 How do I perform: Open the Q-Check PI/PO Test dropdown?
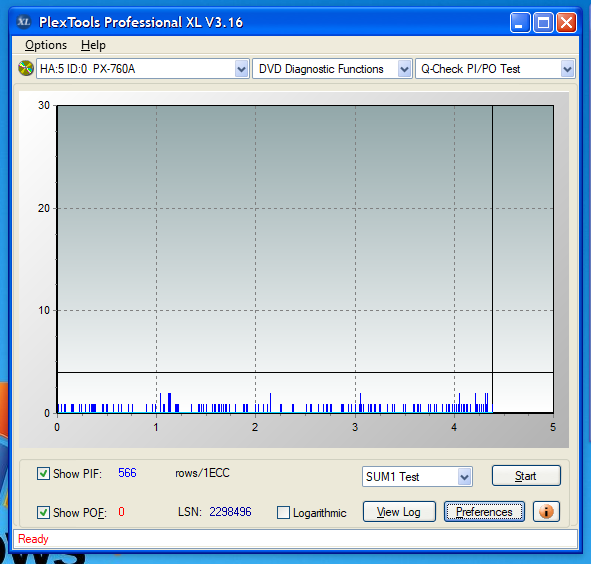click(567, 69)
